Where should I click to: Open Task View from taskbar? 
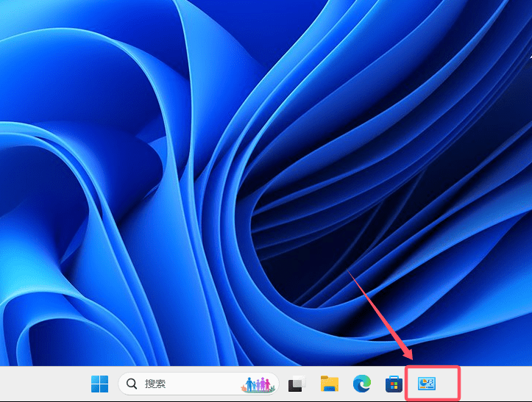(x=297, y=384)
